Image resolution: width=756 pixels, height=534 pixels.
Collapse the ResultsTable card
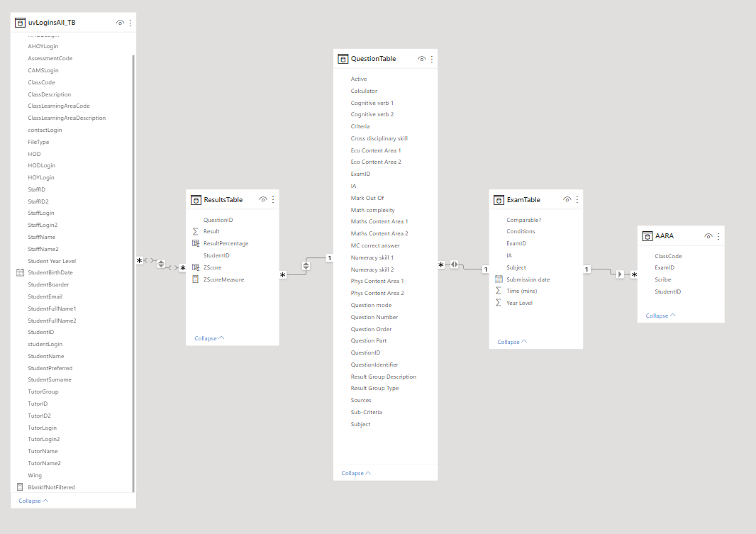[209, 338]
